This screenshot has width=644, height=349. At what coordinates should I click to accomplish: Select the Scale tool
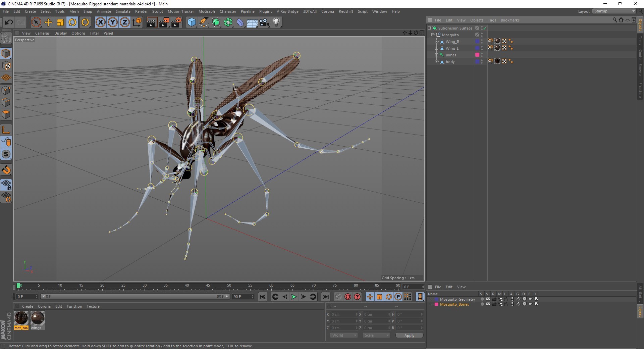tap(60, 22)
